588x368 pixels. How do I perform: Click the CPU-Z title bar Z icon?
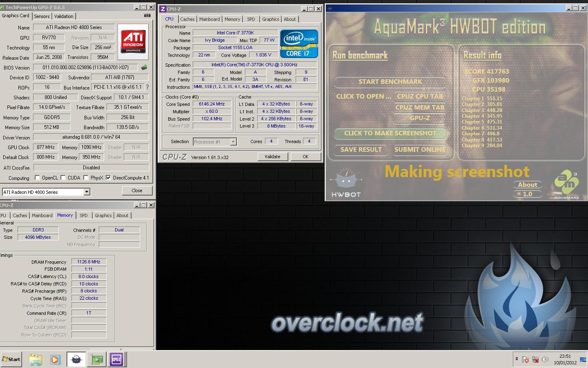pyautogui.click(x=163, y=9)
